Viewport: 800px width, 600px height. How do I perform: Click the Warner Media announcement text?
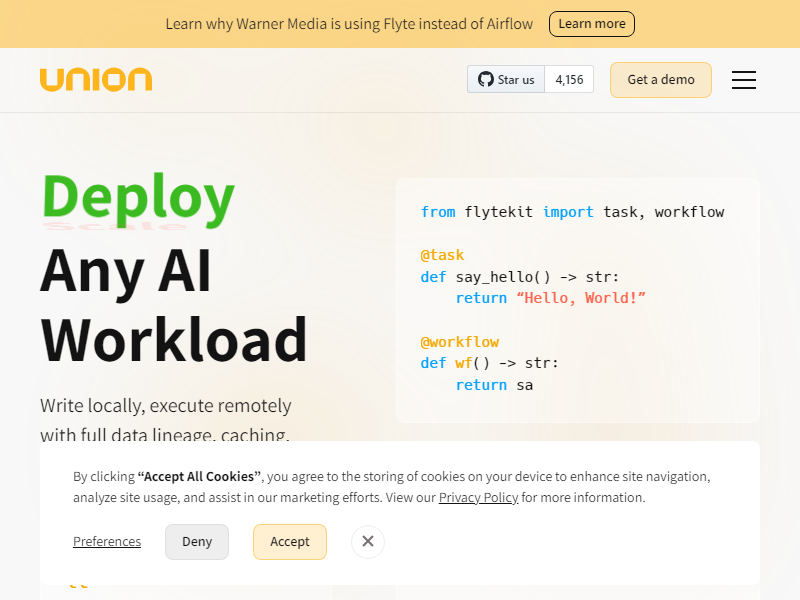click(349, 24)
